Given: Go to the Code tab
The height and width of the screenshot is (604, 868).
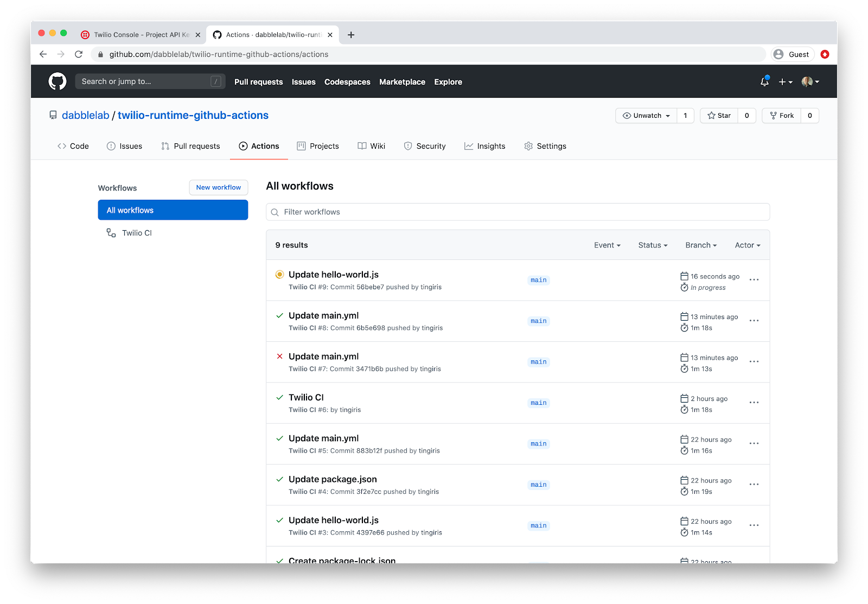Looking at the screenshot, I should coord(73,146).
